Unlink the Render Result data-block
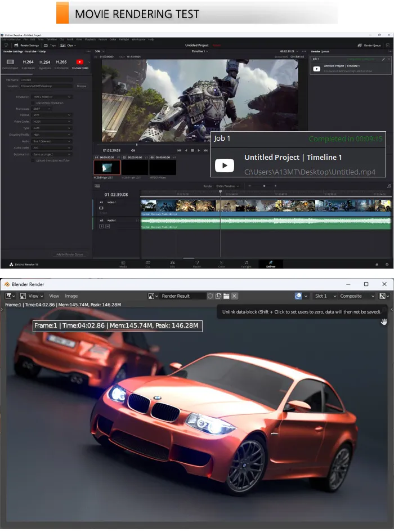Viewport: 394px width, 532px height. 235,296
